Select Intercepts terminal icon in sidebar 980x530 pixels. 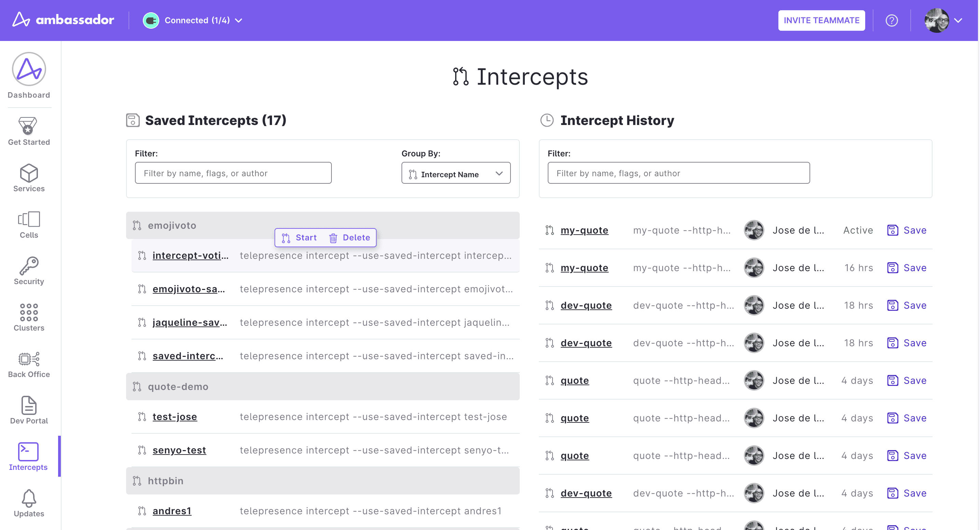tap(28, 451)
